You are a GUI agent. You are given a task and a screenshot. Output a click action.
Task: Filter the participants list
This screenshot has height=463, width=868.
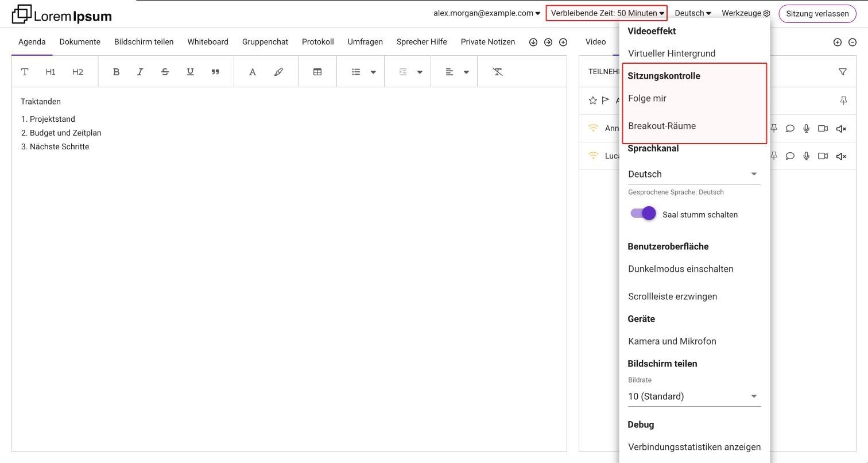(x=843, y=72)
